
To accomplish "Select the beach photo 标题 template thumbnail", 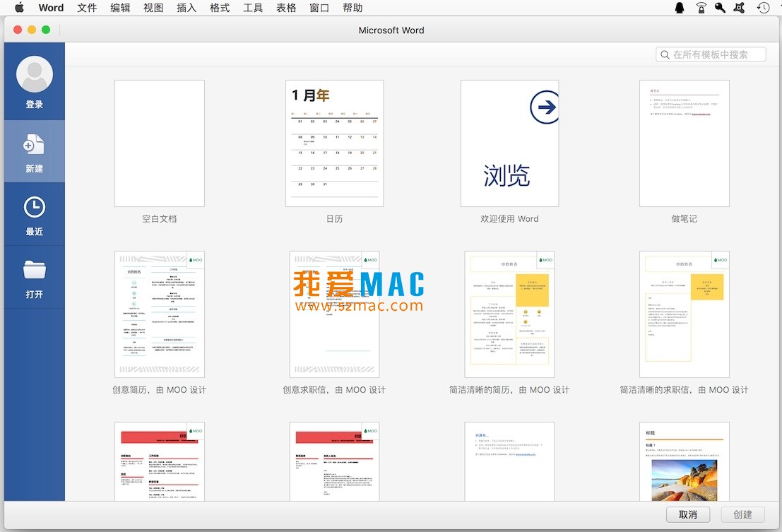I will (685, 461).
